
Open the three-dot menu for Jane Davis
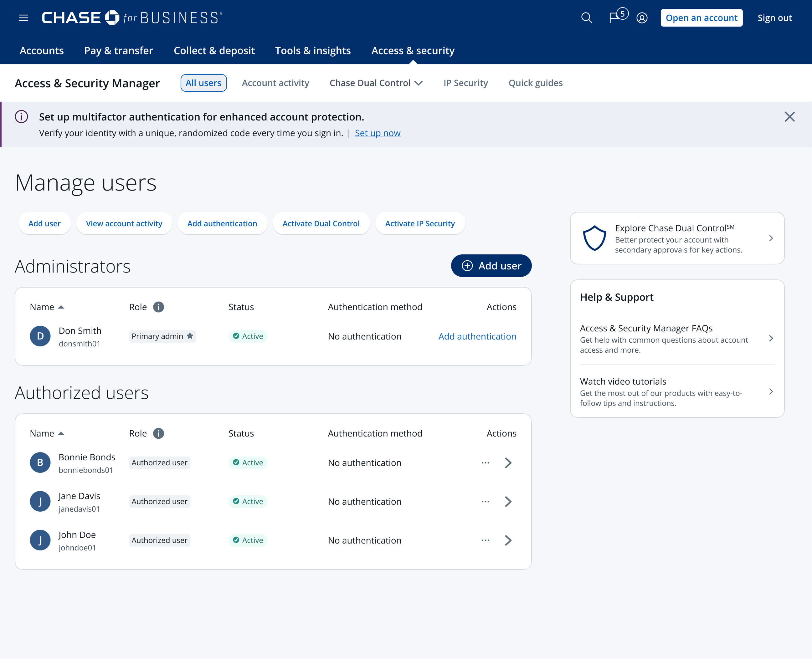486,501
